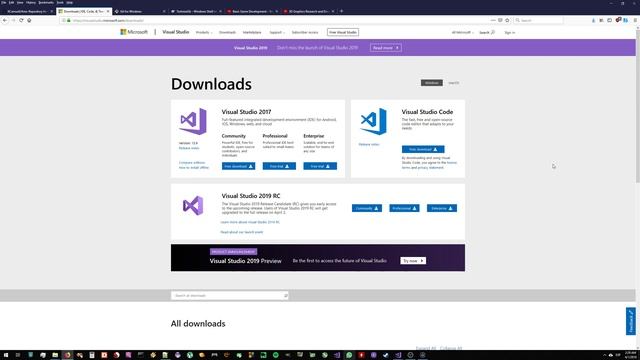Screen dimensions: 640x360
Task: Open the Compare editions link
Action: tap(192, 162)
